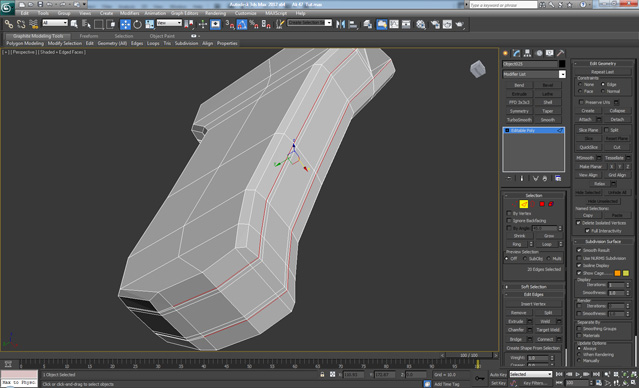Switch to the Freeform ribbon tab
639x388 pixels.
point(89,36)
